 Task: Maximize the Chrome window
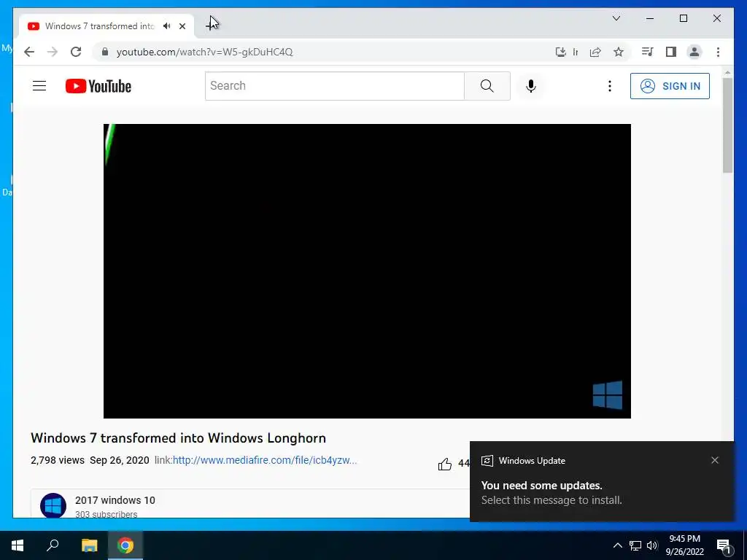point(683,18)
